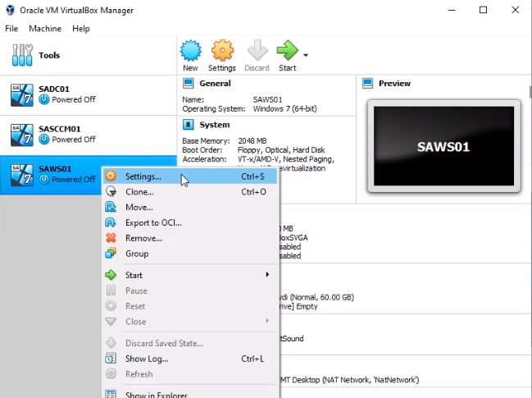Start the VM with the green arrow toolbar icon

(x=288, y=50)
